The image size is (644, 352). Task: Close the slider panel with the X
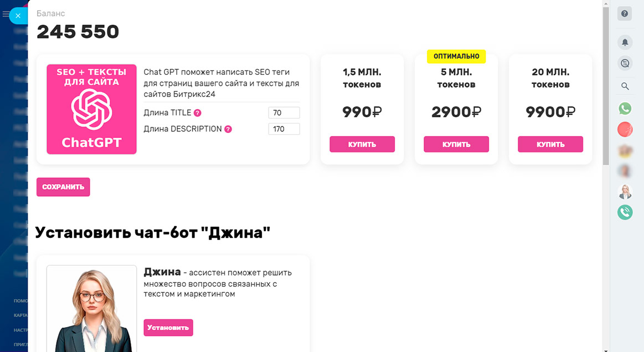18,16
